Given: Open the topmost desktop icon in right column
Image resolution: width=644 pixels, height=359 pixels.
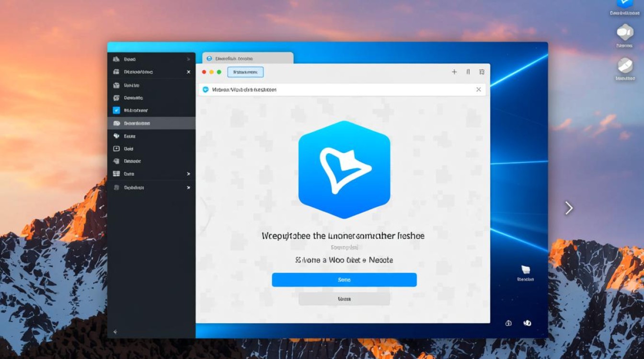Looking at the screenshot, I should (625, 4).
